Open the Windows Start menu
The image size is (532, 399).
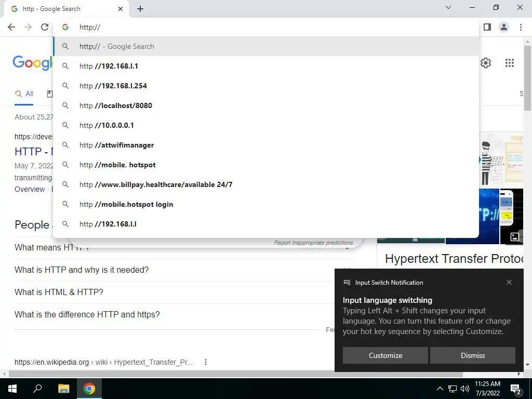point(12,389)
